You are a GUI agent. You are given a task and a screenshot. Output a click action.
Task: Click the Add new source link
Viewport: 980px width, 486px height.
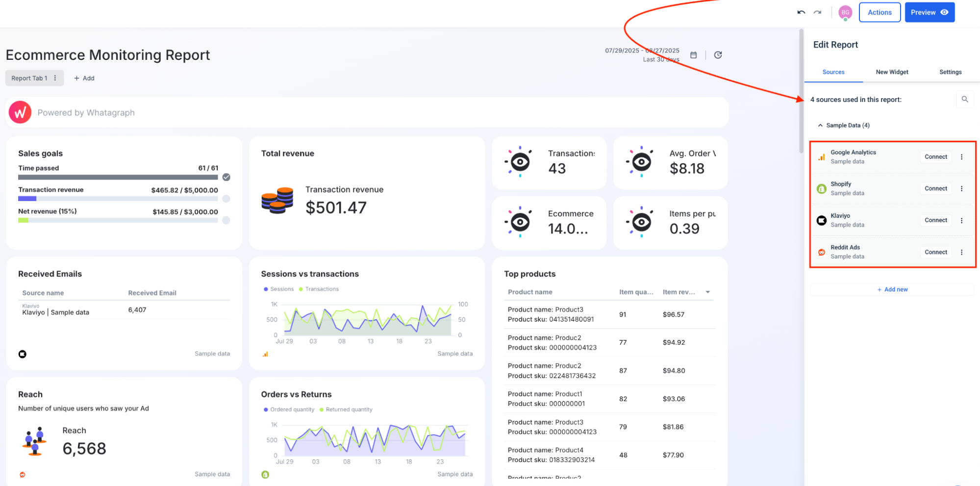[x=892, y=289]
